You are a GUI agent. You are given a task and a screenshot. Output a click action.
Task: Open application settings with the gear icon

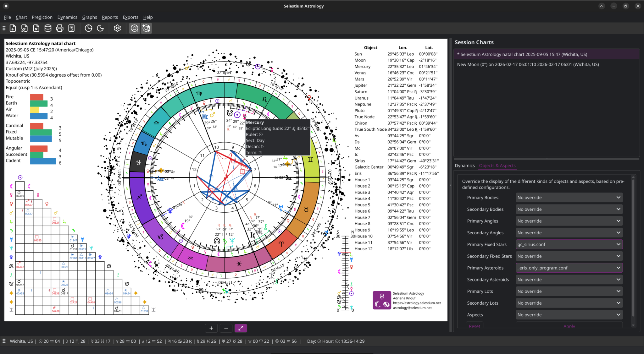pos(117,28)
